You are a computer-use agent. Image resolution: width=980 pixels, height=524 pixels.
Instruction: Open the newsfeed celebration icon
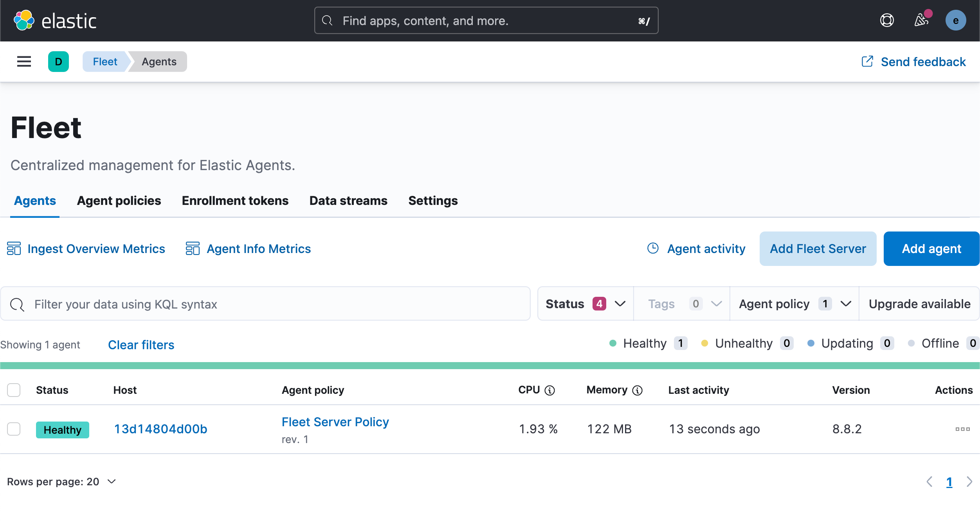921,20
